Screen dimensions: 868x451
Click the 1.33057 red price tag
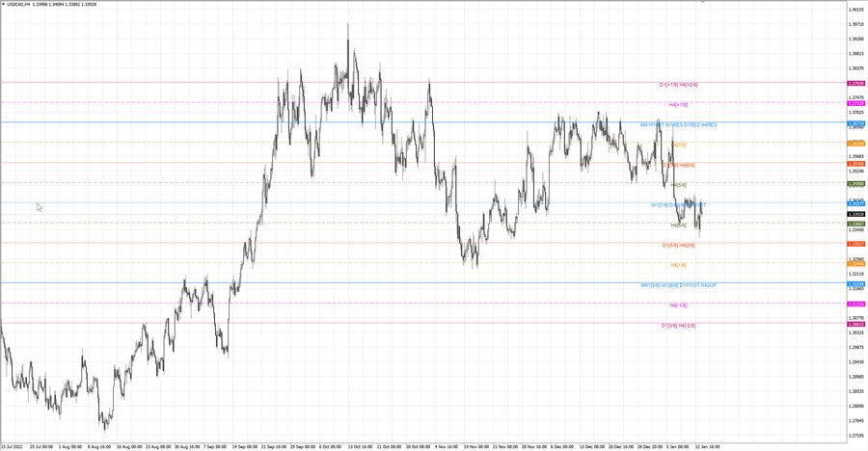click(x=855, y=244)
